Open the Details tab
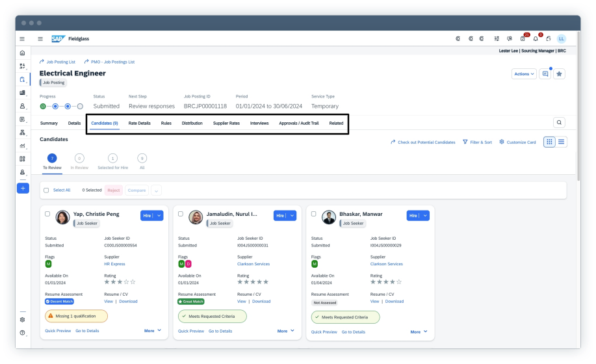The height and width of the screenshot is (364, 596). (x=75, y=123)
